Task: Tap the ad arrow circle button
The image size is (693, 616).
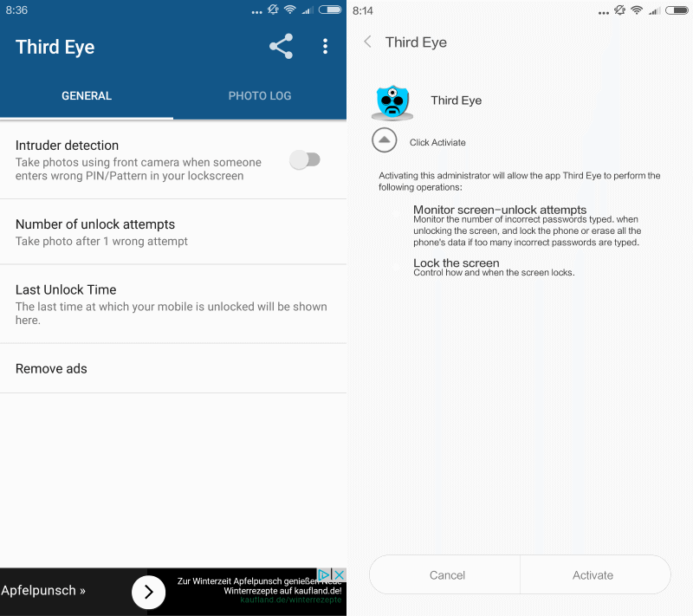Action: pyautogui.click(x=148, y=592)
